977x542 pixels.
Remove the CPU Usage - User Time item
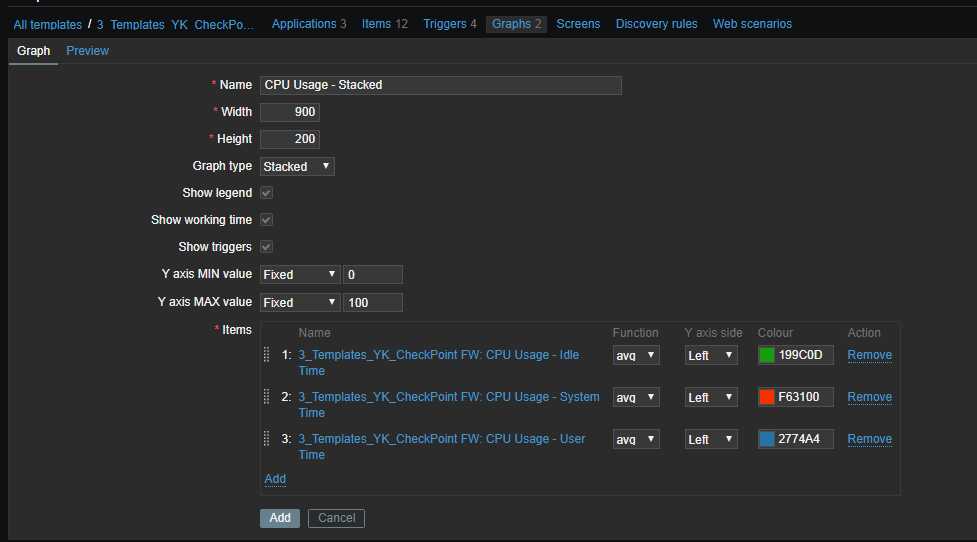tap(869, 439)
